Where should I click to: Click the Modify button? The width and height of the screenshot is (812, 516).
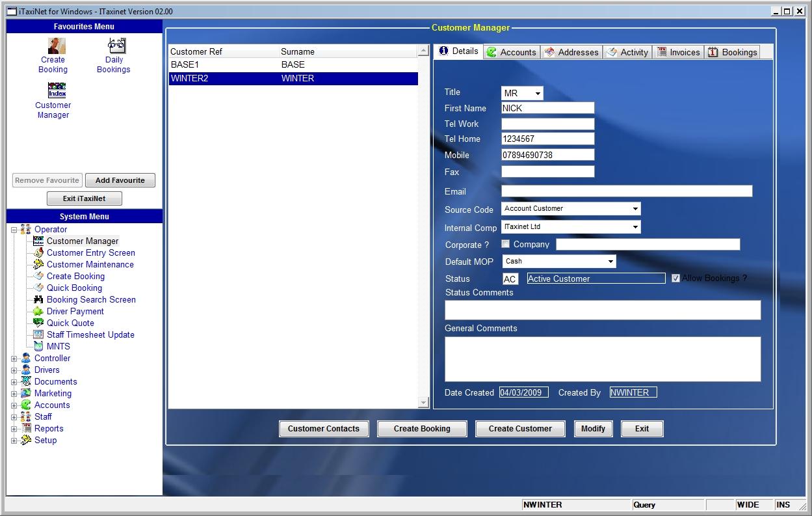593,429
